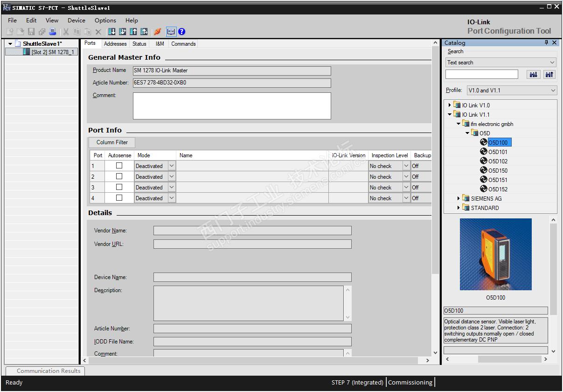Click the Comment text box under General Master Info
Viewport: 563px width, 392px height.
pos(232,106)
